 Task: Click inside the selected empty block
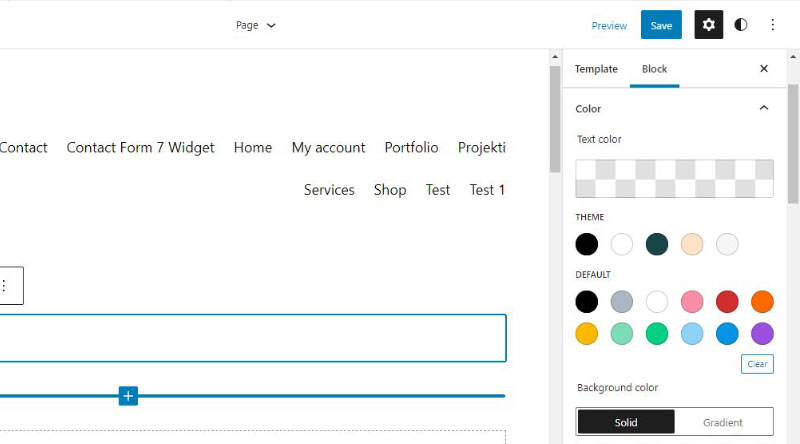coord(253,338)
